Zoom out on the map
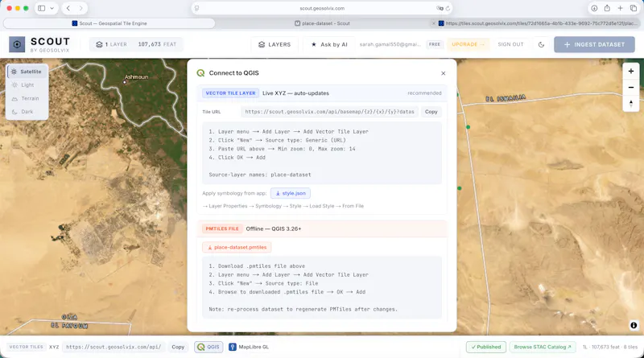Image resolution: width=644 pixels, height=358 pixels. click(x=631, y=88)
